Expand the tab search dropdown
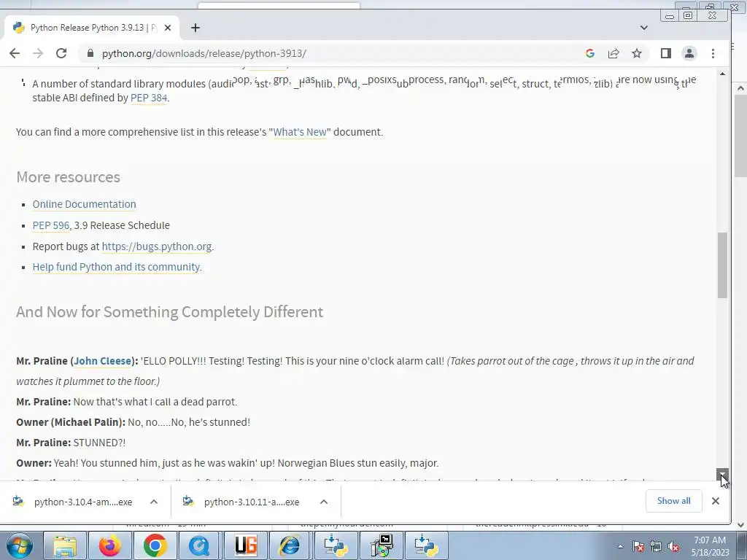The width and height of the screenshot is (747, 560). pos(644,28)
